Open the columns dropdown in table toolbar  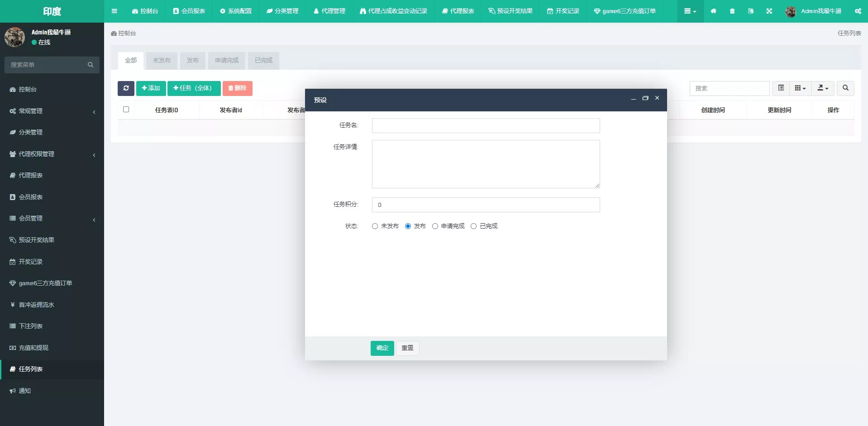800,88
